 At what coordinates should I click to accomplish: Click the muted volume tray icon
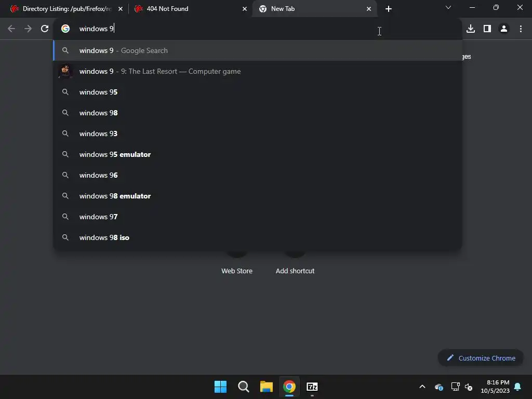469,387
